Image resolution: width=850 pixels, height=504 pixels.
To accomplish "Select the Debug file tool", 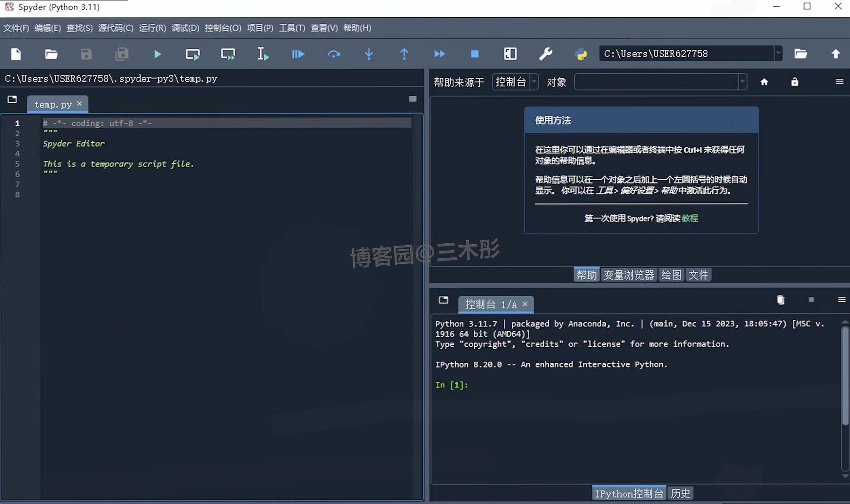I will click(298, 54).
